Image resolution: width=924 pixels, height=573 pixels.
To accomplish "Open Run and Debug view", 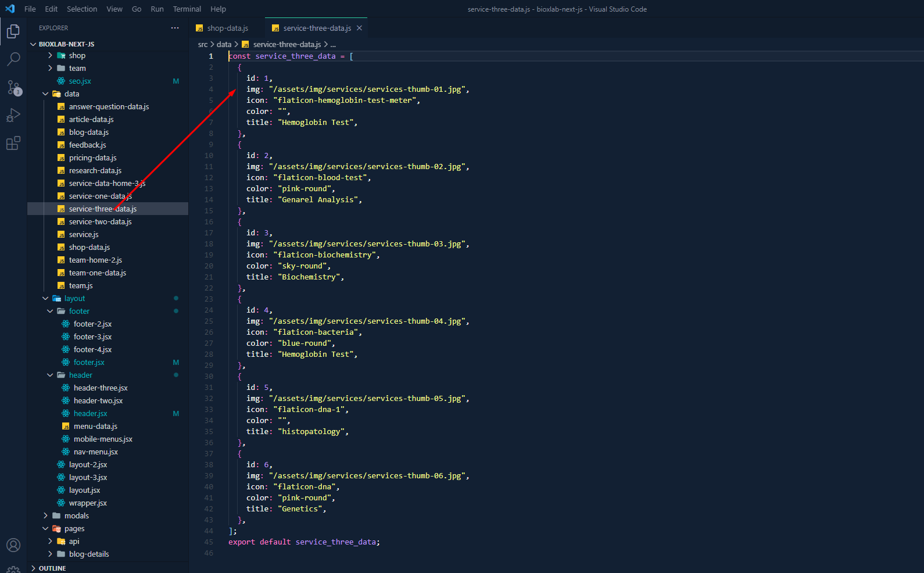I will 13,115.
